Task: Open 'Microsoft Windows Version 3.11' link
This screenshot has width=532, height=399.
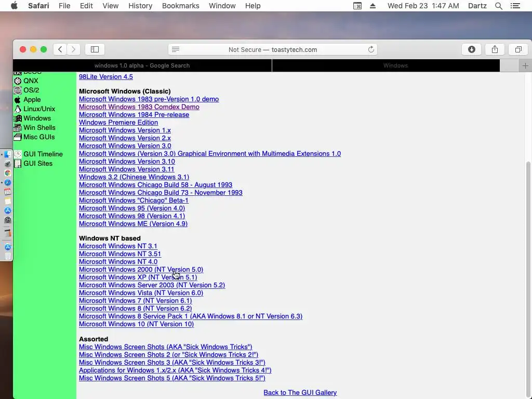Action: [127, 169]
